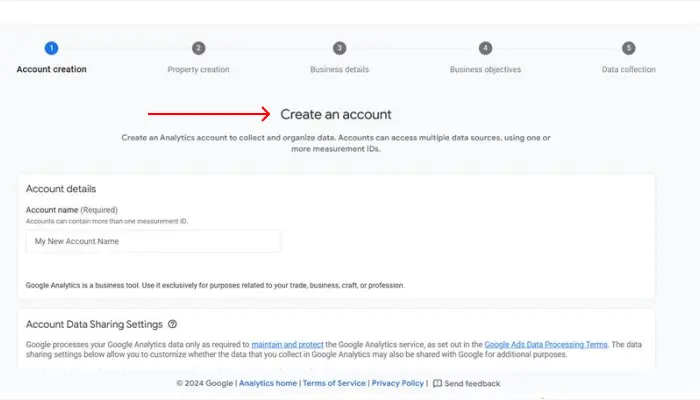Go to the Account creation step label
This screenshot has height=400, width=700.
[x=52, y=70]
